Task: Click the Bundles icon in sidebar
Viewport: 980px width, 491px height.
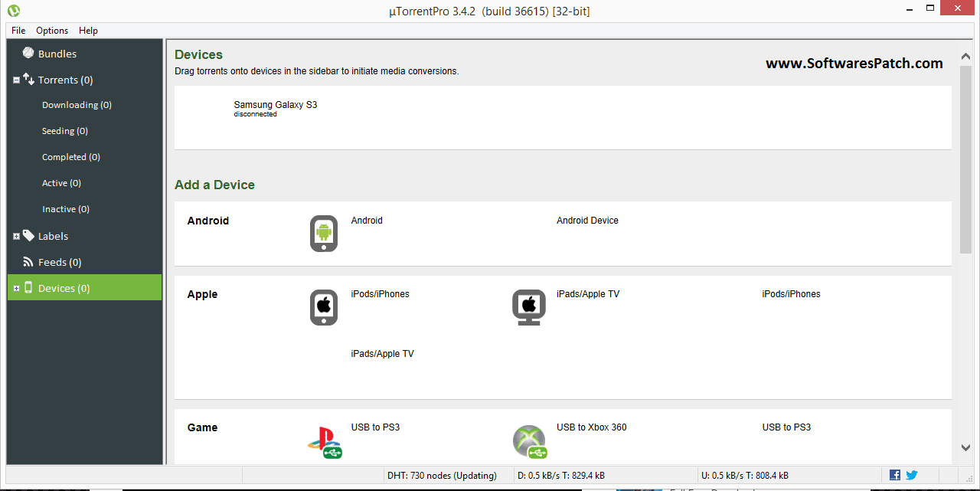Action: [28, 54]
